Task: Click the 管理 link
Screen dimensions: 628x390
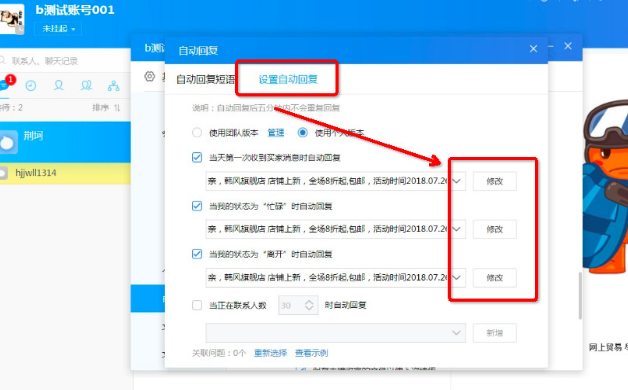Action: (276, 133)
